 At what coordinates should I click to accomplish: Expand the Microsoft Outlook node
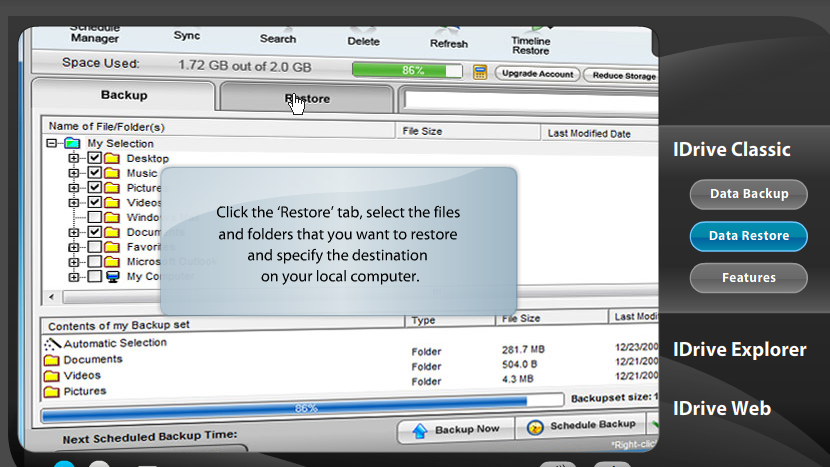pos(74,262)
